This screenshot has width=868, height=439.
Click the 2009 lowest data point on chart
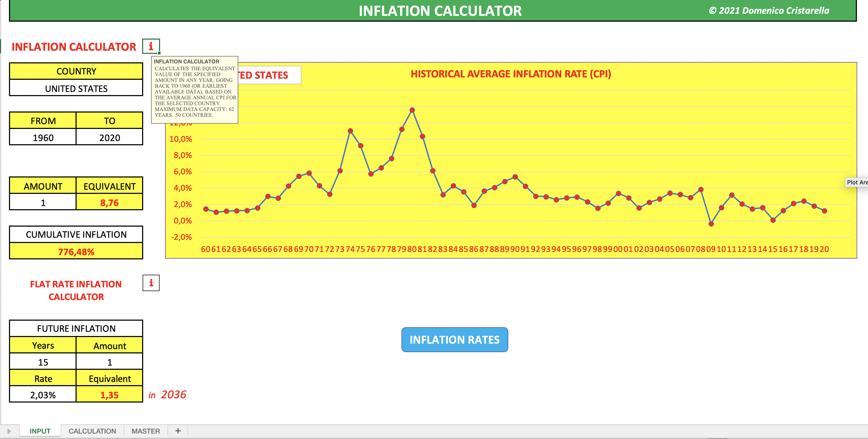point(711,224)
